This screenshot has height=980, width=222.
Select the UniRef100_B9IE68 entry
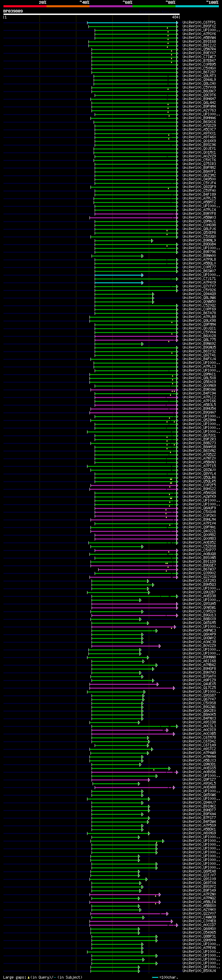point(199,41)
